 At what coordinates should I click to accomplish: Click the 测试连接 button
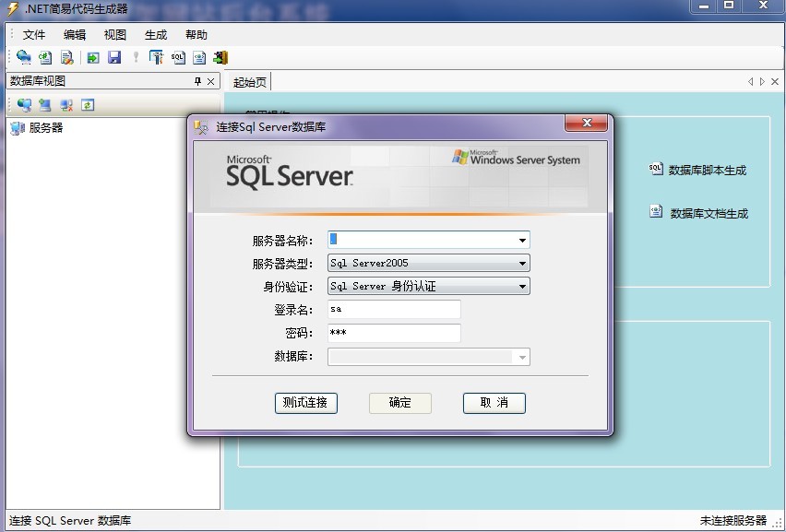305,403
